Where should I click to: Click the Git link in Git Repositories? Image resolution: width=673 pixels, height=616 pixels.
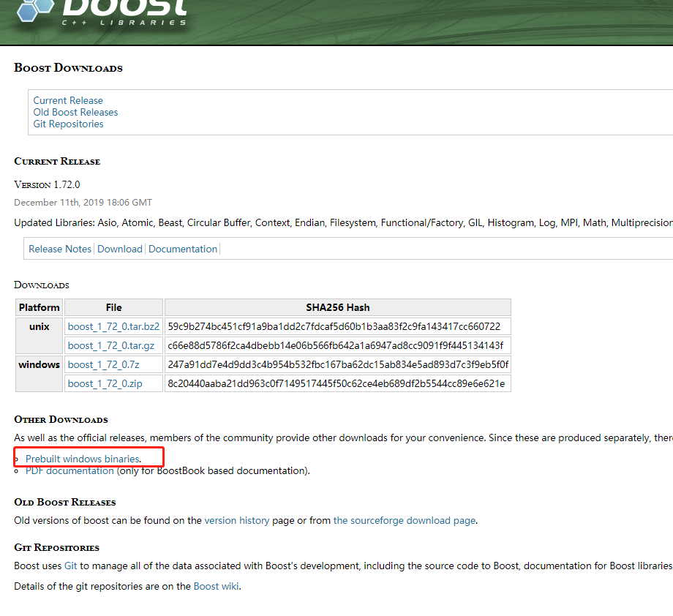[70, 566]
